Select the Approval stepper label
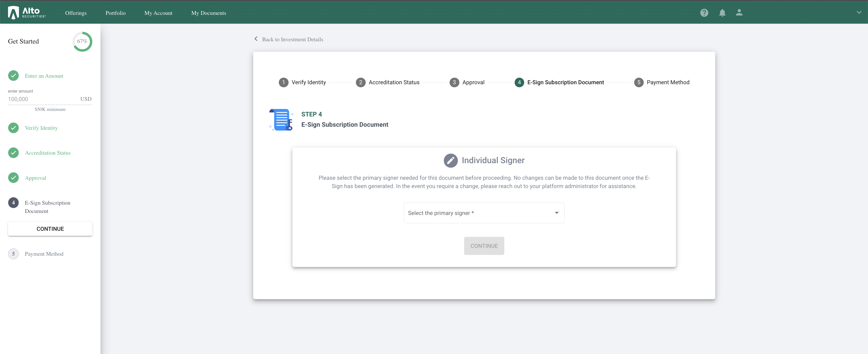 coord(473,82)
